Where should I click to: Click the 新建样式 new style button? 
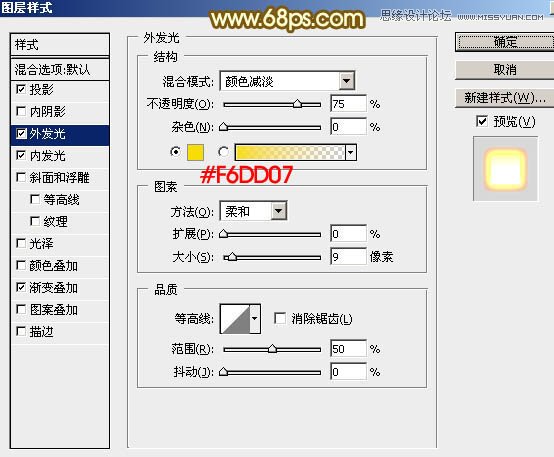tap(505, 98)
